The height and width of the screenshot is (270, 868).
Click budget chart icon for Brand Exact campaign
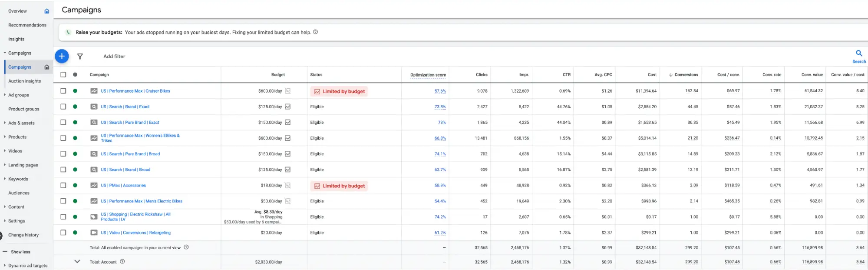[287, 107]
